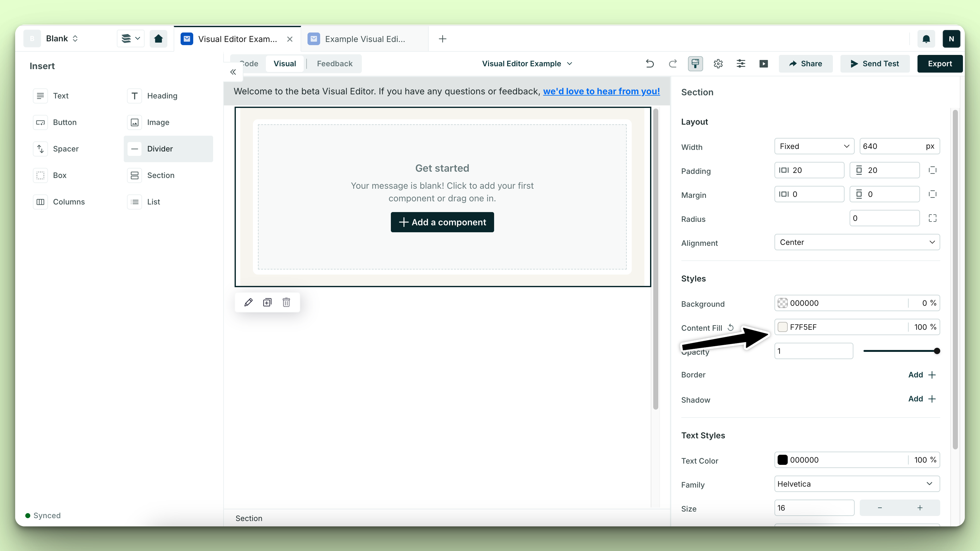Toggle individual corner radius icon
The height and width of the screenshot is (551, 980).
(932, 218)
